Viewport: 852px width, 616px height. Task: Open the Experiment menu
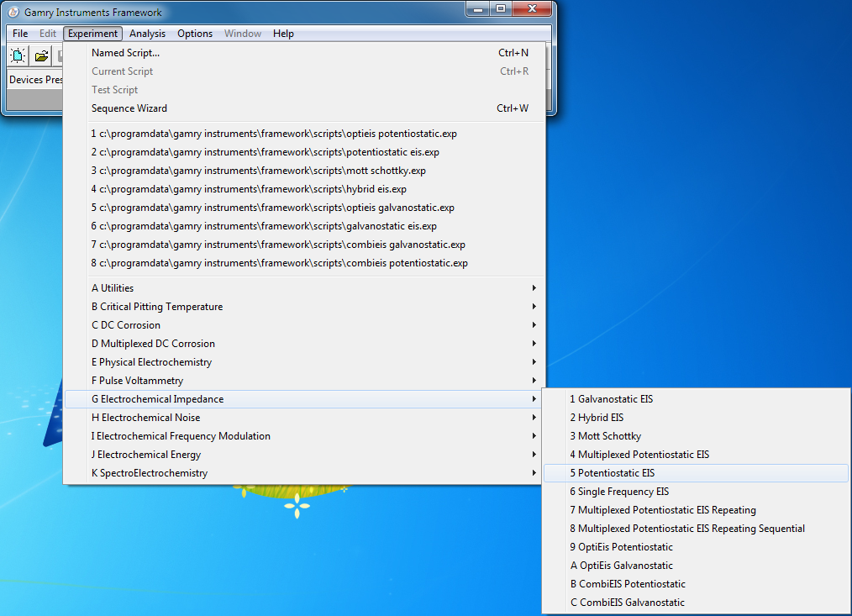(92, 33)
